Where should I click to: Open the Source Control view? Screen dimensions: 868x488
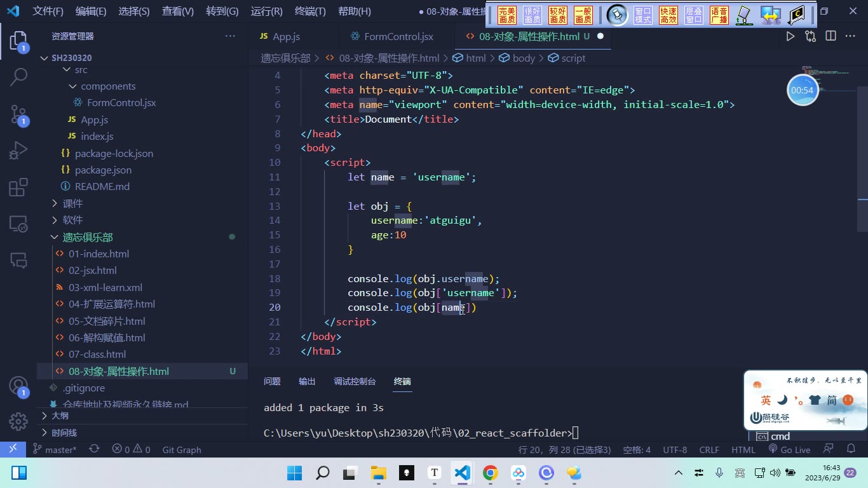(18, 114)
